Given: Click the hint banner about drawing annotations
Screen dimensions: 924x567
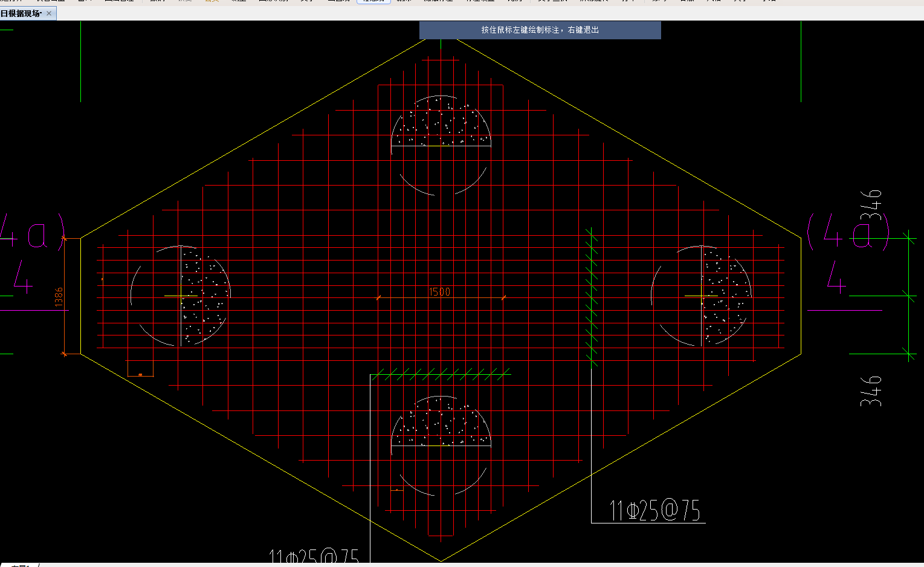Looking at the screenshot, I should click(x=540, y=30).
